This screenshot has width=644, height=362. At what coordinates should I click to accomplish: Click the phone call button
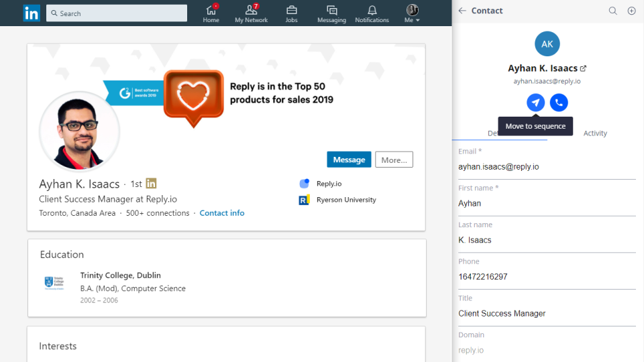pyautogui.click(x=559, y=103)
